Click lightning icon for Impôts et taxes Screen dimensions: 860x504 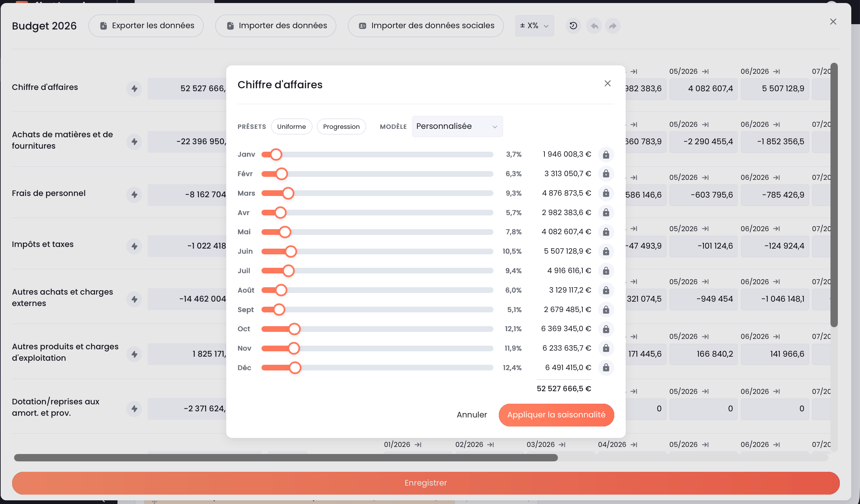point(134,246)
